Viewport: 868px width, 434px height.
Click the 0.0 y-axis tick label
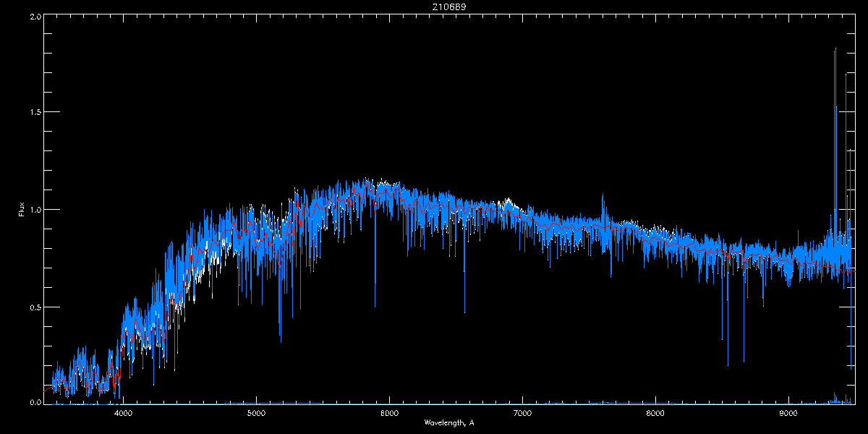(35, 402)
